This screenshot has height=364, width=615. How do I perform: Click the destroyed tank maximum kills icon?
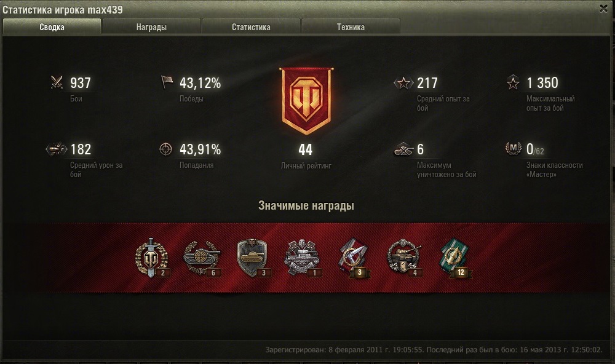coord(403,149)
